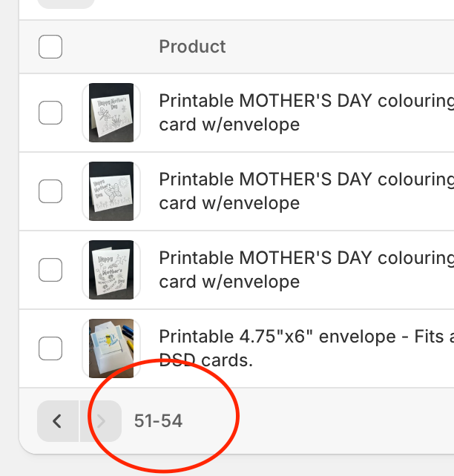The image size is (454, 476).
Task: Open the printable envelope product thumbnail
Action: point(111,348)
